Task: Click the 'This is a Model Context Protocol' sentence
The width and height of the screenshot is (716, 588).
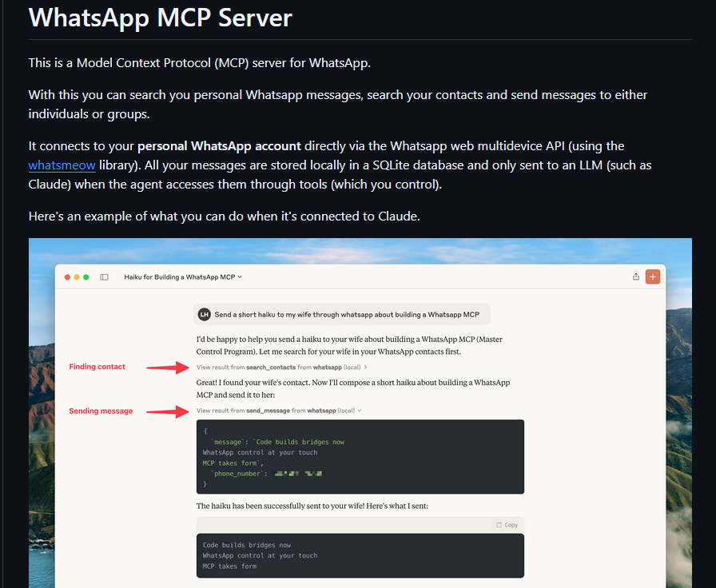Action: [x=200, y=62]
